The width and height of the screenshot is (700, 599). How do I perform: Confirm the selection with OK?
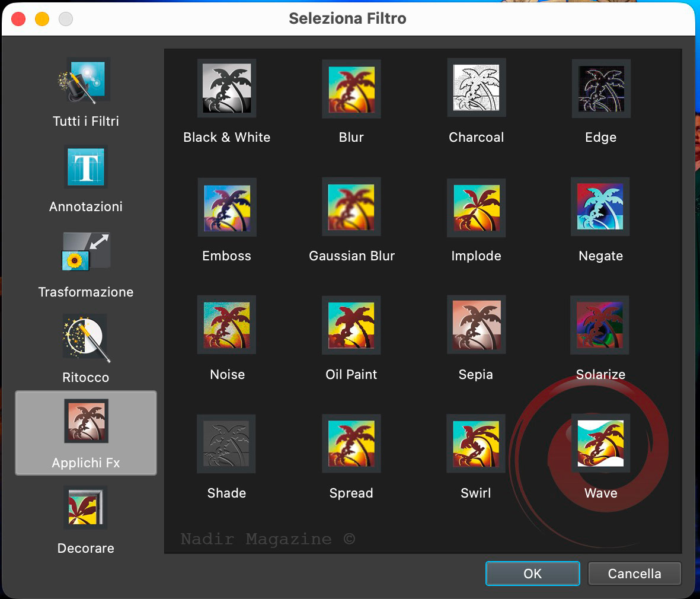tap(532, 573)
